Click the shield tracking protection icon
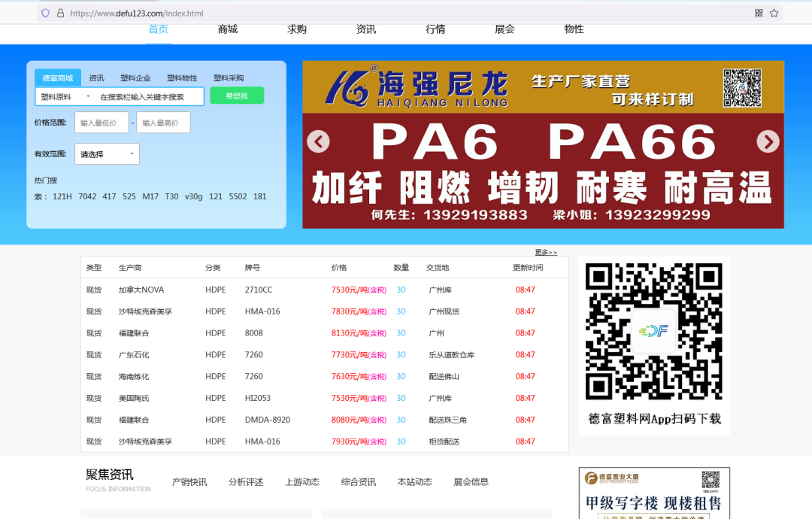Viewport: 812px width, 519px height. click(x=46, y=13)
